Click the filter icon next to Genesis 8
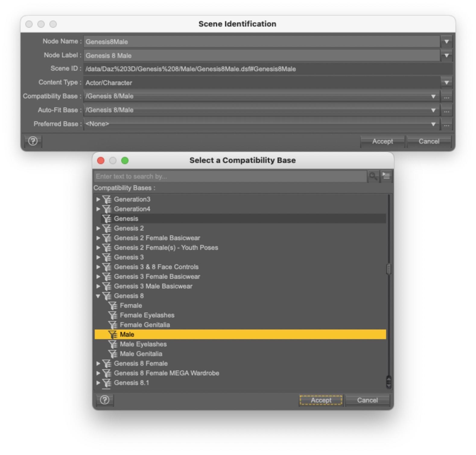This screenshot has width=476, height=455. click(x=107, y=296)
